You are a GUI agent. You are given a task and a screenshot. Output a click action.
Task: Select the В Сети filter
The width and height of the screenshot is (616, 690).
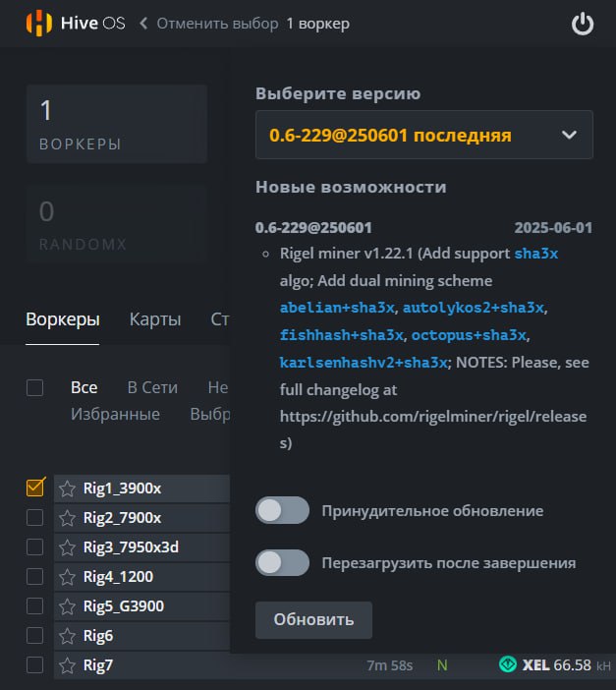[152, 387]
